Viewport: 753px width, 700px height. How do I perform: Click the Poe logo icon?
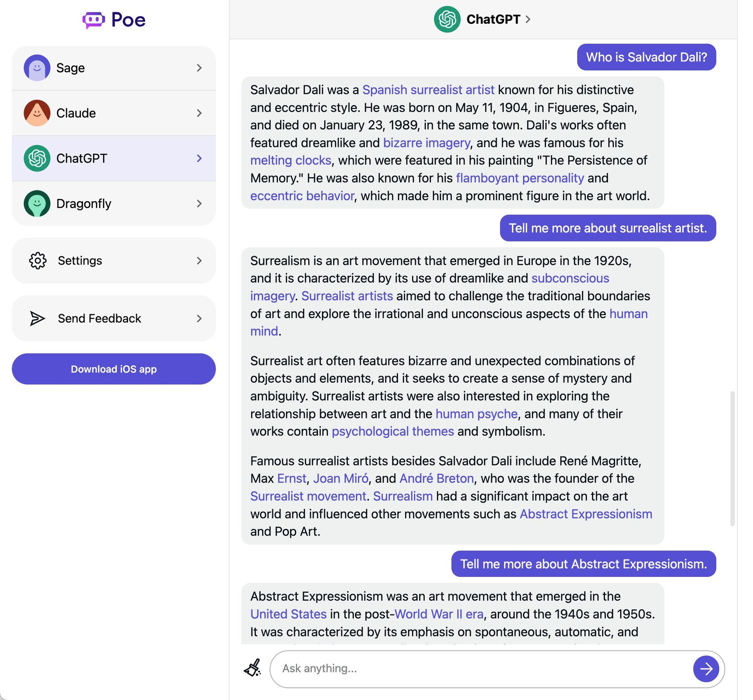coord(93,19)
